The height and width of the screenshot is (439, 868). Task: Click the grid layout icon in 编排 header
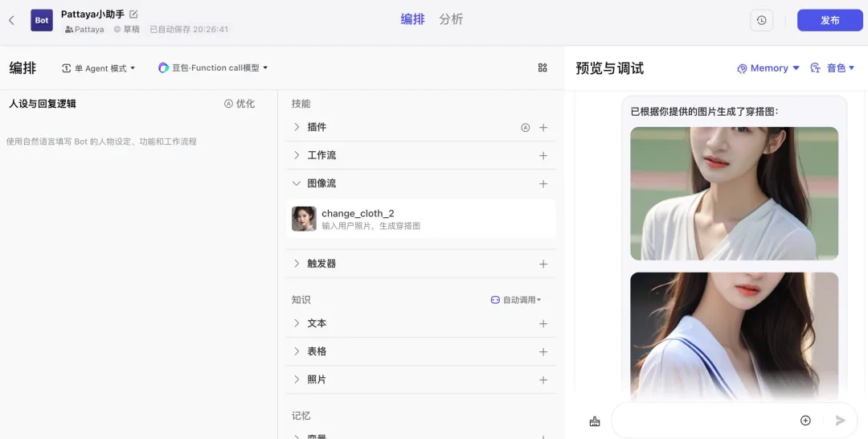click(542, 68)
